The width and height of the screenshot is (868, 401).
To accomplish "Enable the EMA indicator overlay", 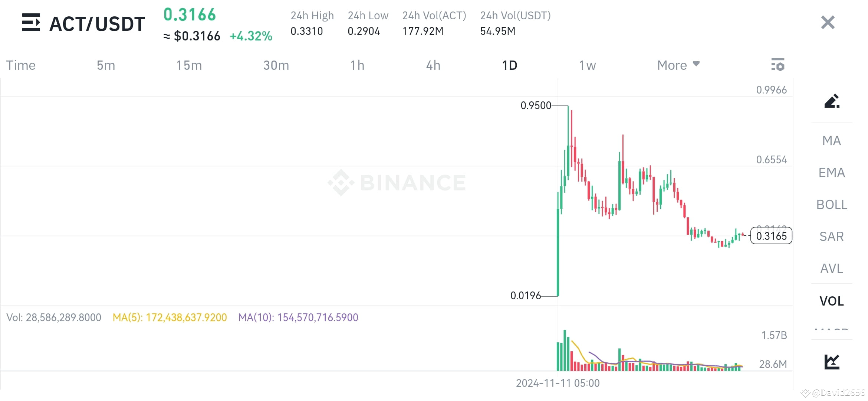I will 832,173.
